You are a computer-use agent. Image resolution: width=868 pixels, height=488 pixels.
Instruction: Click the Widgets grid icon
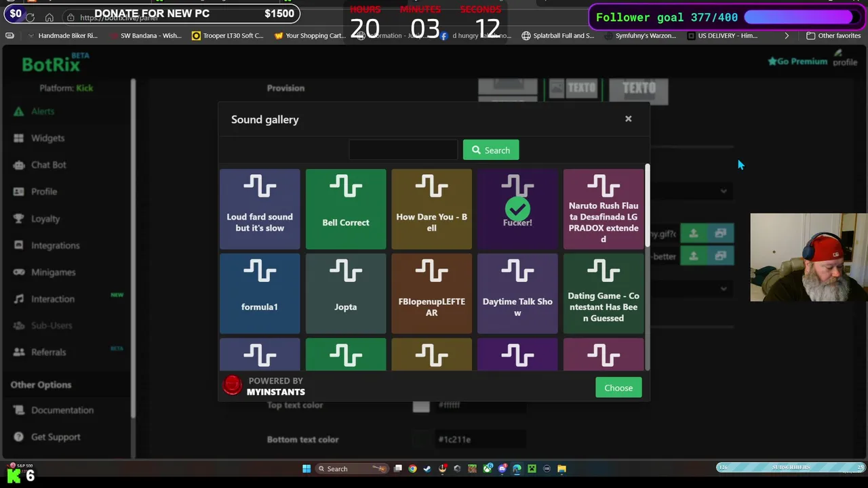coord(18,138)
